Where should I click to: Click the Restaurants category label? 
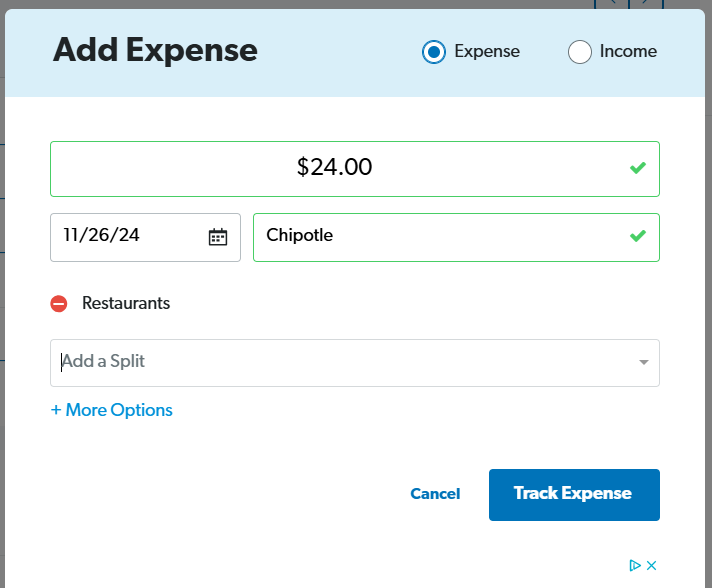point(126,303)
